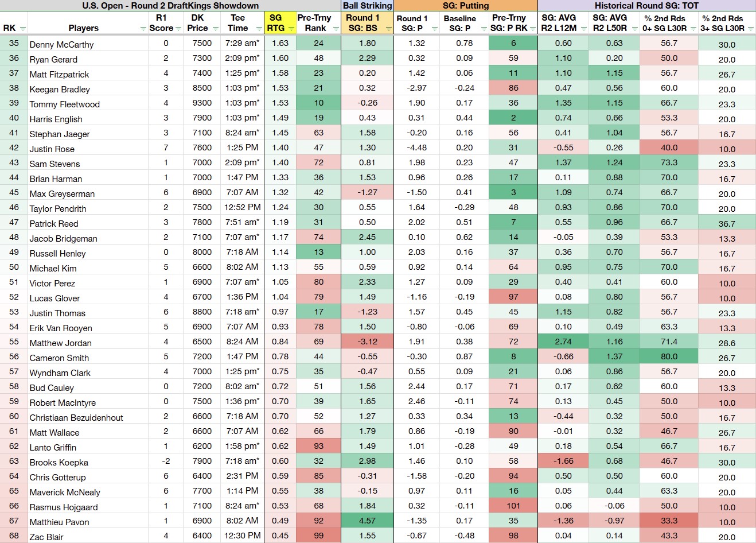The image size is (756, 543).
Task: Click Matthieu Pavon's green 4.57 cell
Action: click(367, 521)
